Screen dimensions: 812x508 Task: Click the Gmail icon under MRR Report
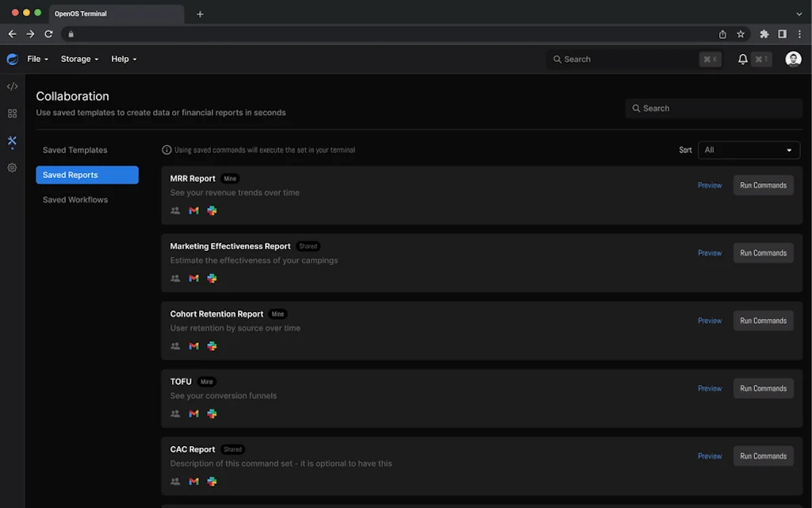click(193, 210)
